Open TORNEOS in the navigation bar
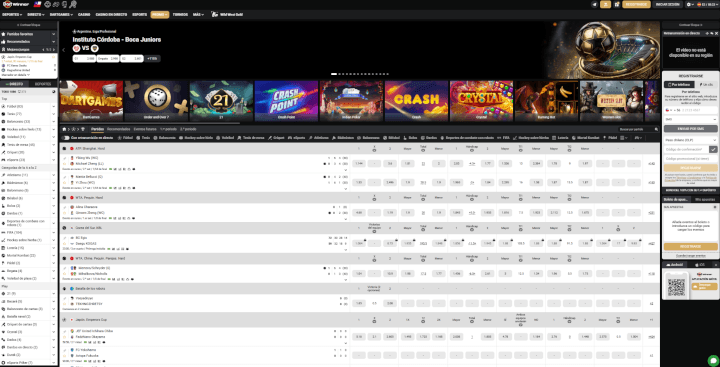The image size is (720, 367). [180, 15]
